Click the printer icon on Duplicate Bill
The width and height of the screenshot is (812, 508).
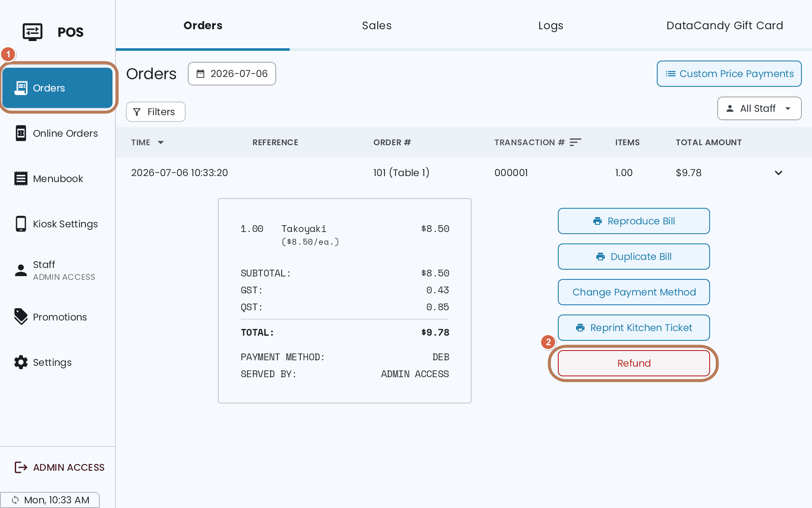tap(601, 257)
